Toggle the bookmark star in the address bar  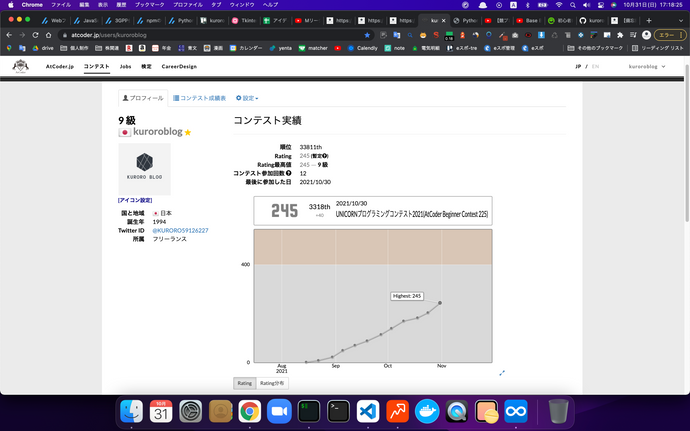367,35
